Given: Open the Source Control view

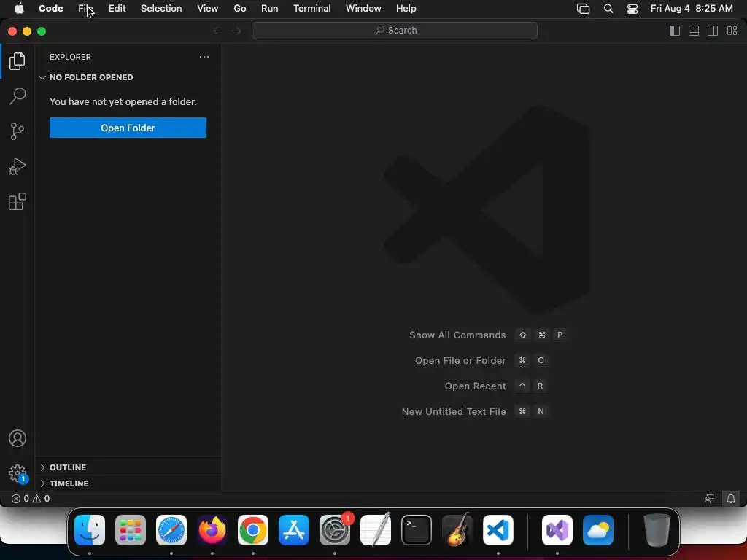Looking at the screenshot, I should coord(18,131).
